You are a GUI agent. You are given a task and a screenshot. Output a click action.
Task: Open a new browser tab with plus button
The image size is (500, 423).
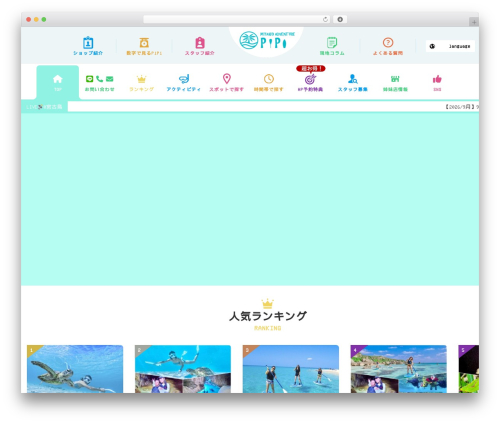pyautogui.click(x=474, y=22)
